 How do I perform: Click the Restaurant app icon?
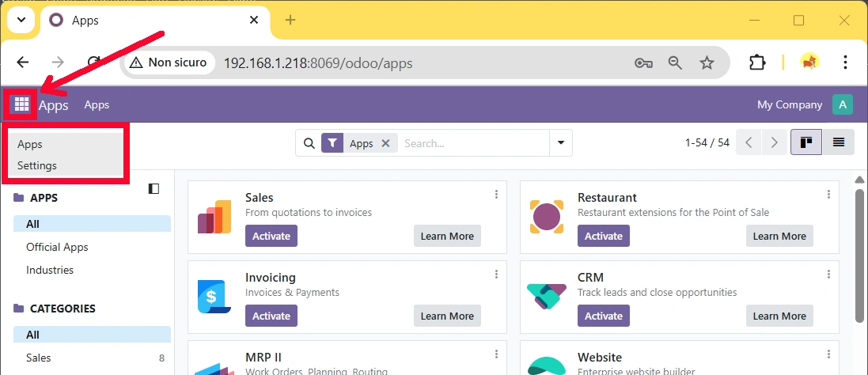click(547, 217)
